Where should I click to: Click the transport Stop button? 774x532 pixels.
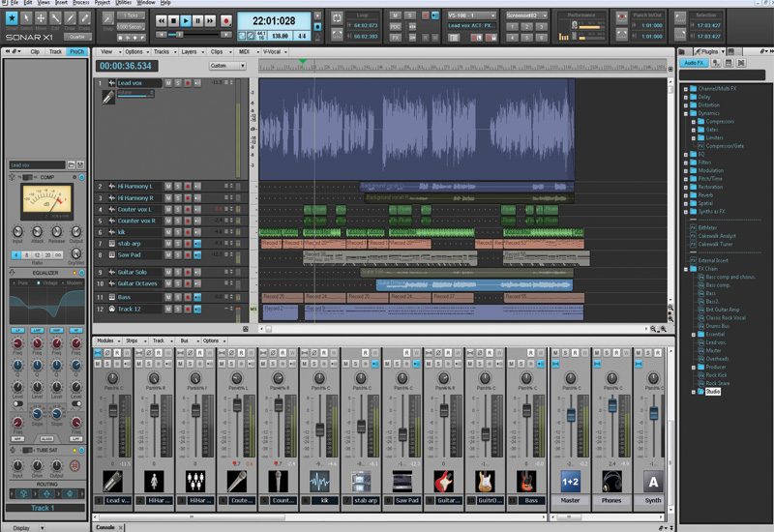[173, 20]
